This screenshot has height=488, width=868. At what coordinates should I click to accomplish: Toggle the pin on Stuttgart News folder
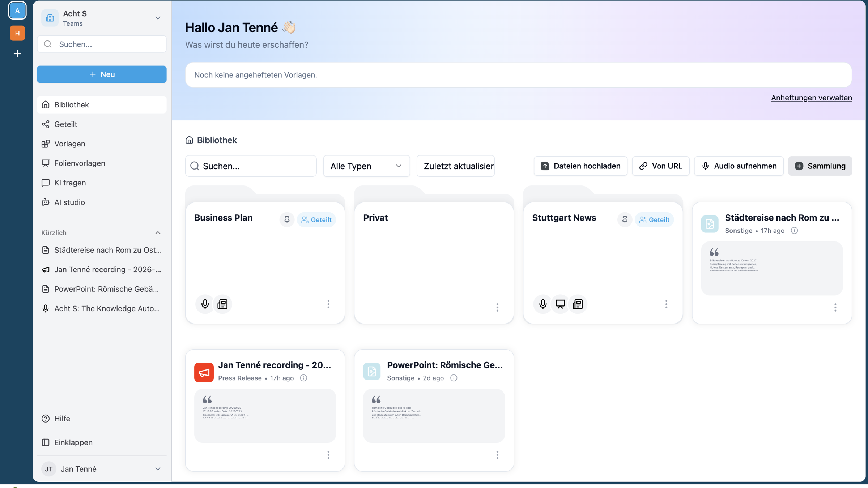(x=625, y=219)
